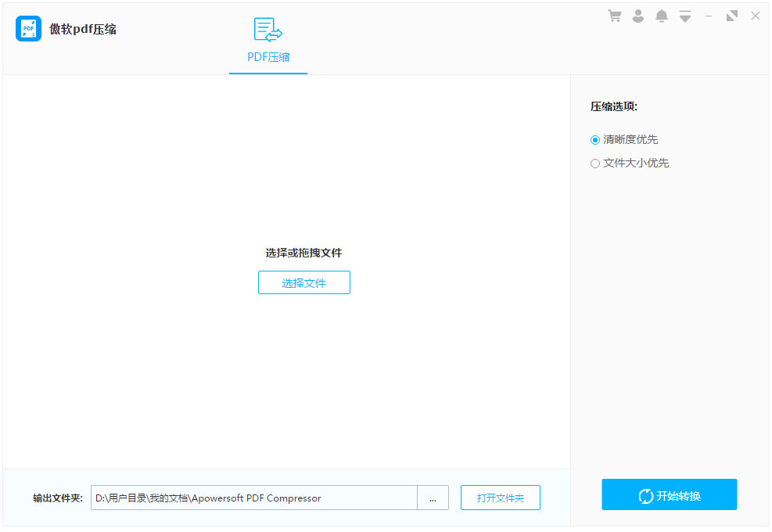
Task: Select the 清晰度优先 compression option
Action: 595,139
